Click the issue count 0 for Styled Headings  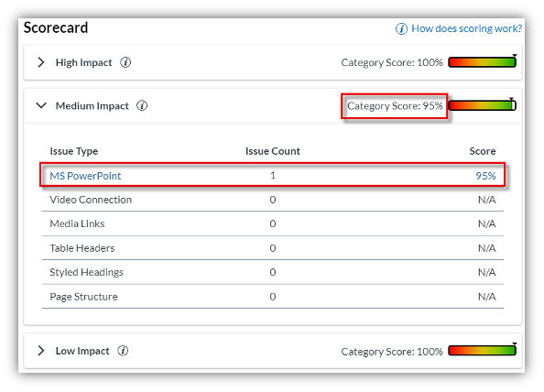(x=273, y=272)
